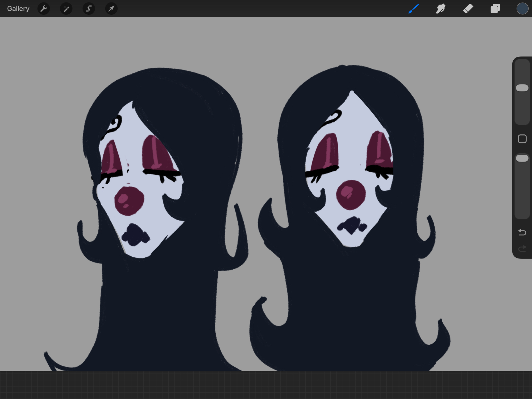The image size is (532, 399).
Task: Tap the dark grid strip below canvas
Action: [266, 385]
